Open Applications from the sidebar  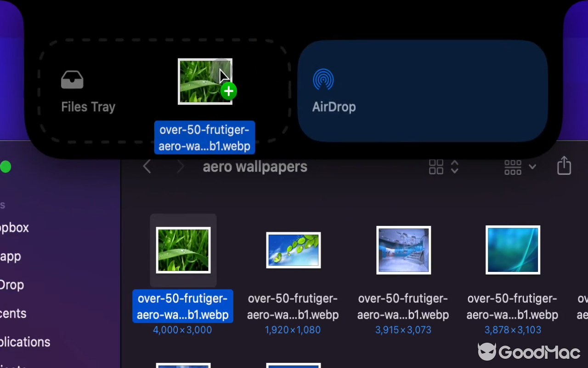[25, 342]
